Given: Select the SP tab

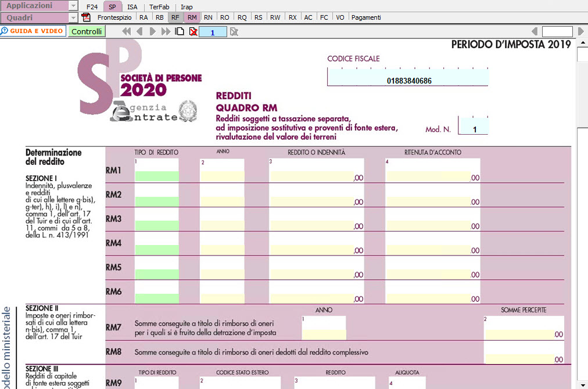Looking at the screenshot, I should [112, 7].
